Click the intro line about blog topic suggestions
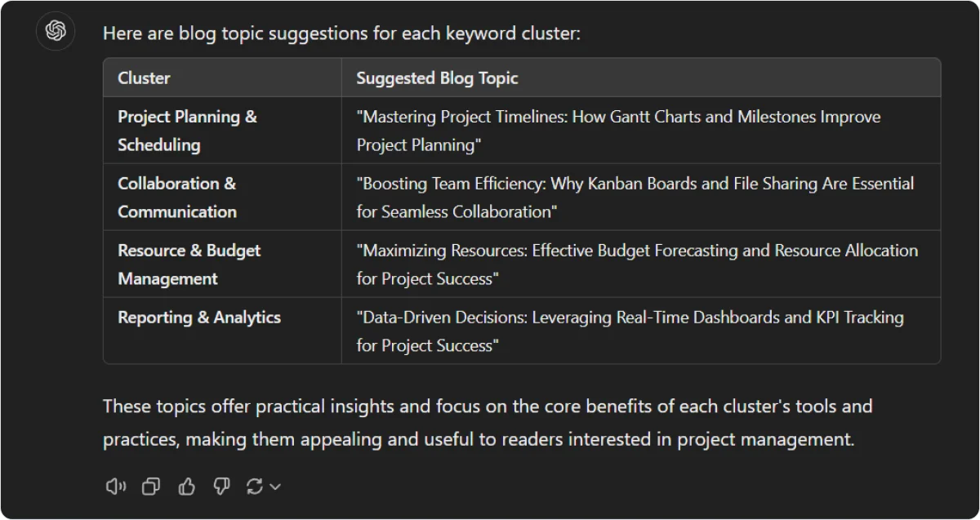The height and width of the screenshot is (520, 980). pyautogui.click(x=341, y=33)
